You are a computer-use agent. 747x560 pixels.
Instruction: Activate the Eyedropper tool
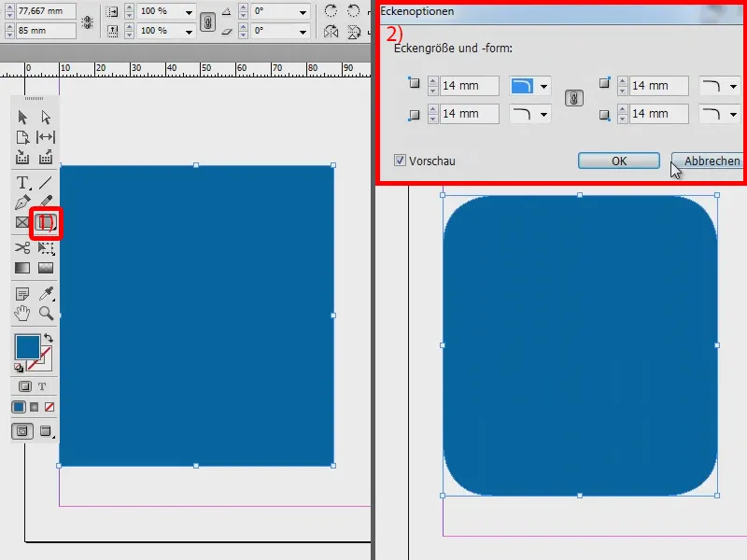46,294
